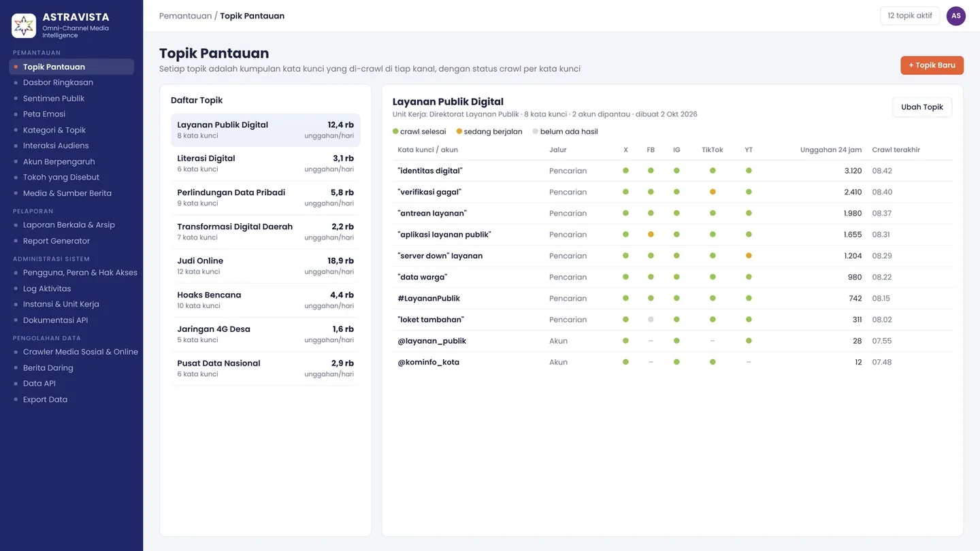Choose the Jaringan 4G Desa topic
This screenshot has width=980, height=551.
pos(265,334)
